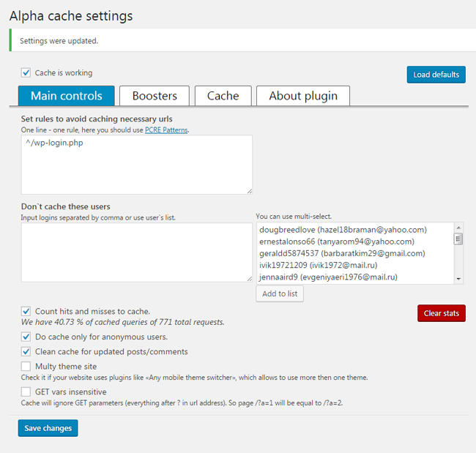The image size is (476, 453).
Task: Toggle Clean cache for updated posts/comments
Action: pyautogui.click(x=26, y=351)
